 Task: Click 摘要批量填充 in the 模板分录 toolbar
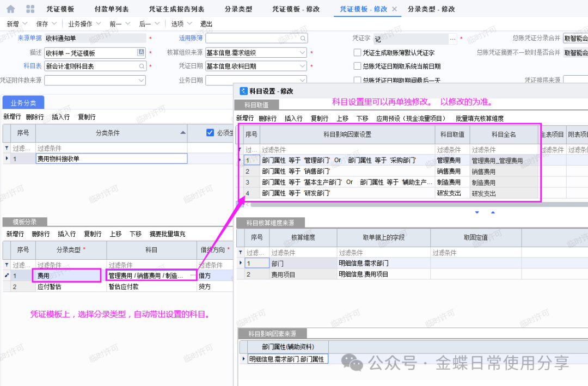(x=167, y=234)
